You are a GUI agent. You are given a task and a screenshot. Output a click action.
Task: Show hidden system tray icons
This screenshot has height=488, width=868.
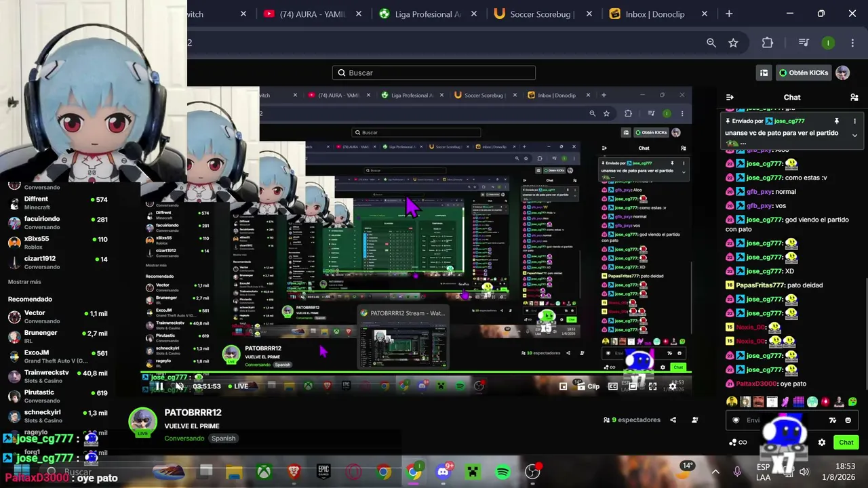pyautogui.click(x=715, y=472)
